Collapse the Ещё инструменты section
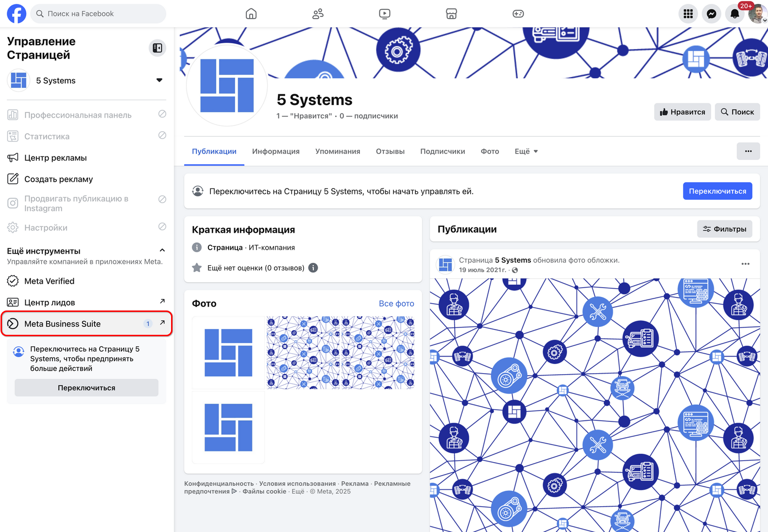This screenshot has width=768, height=532. pos(162,250)
